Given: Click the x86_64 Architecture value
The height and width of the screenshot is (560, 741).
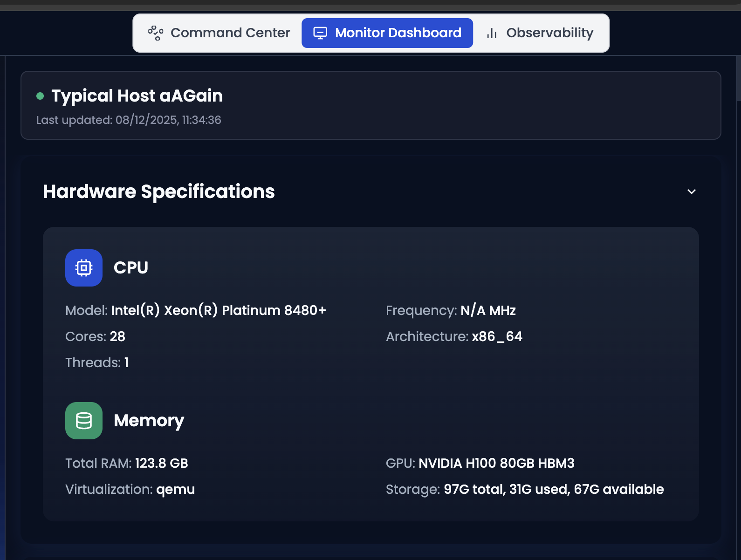Looking at the screenshot, I should pyautogui.click(x=497, y=336).
